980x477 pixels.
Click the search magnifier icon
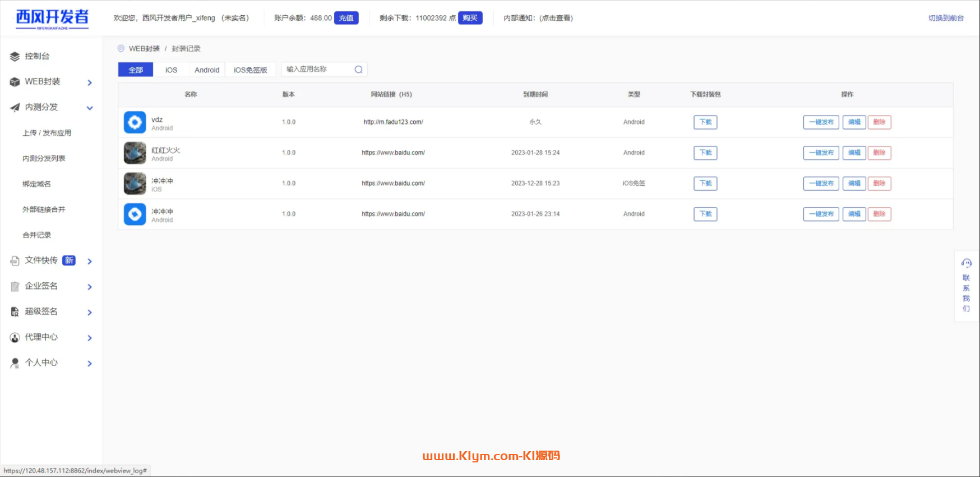(358, 70)
